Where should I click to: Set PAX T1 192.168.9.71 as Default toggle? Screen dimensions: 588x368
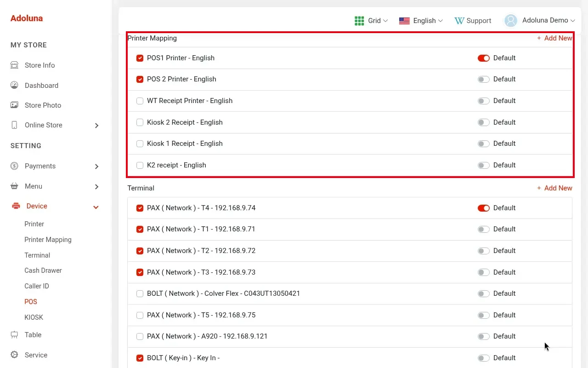(484, 229)
